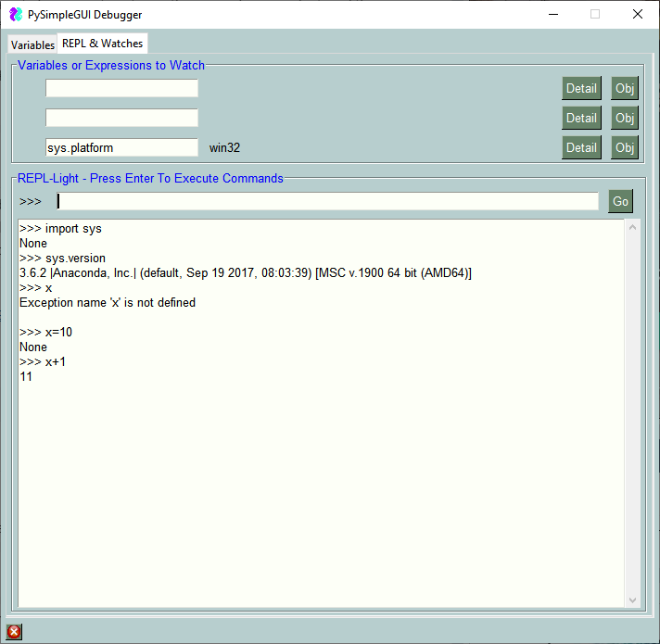Viewport: 660px width, 644px height.
Task: Click the 'REPL-Light - Press Enter To Execute Commands' heading
Action: coord(150,178)
